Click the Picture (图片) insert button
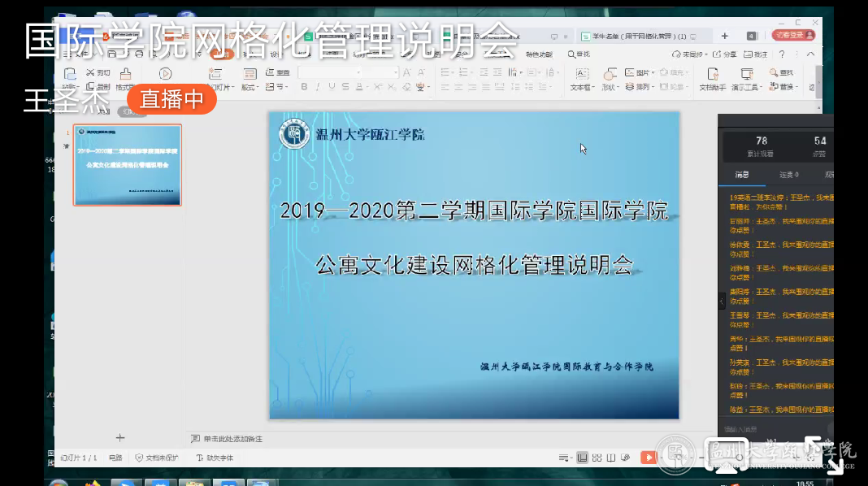This screenshot has height=486, width=868. coord(640,72)
